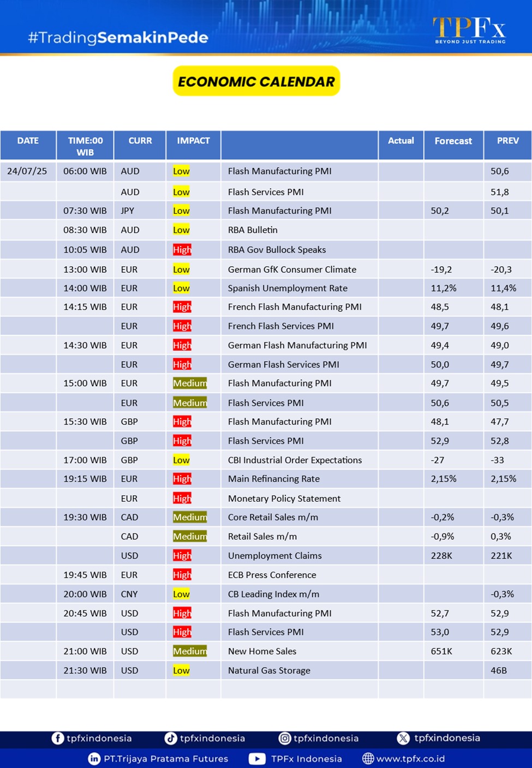Open the www.tpfx.co.id website link
The image size is (532, 768).
tap(410, 759)
